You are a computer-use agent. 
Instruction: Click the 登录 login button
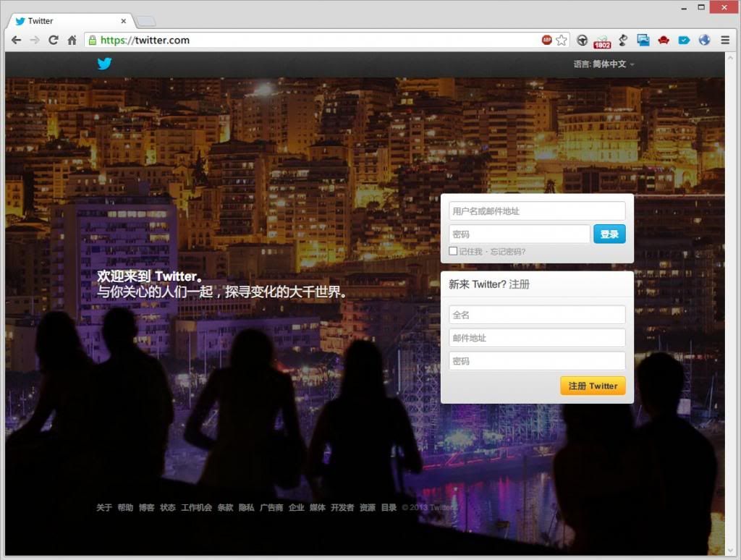[x=609, y=234]
